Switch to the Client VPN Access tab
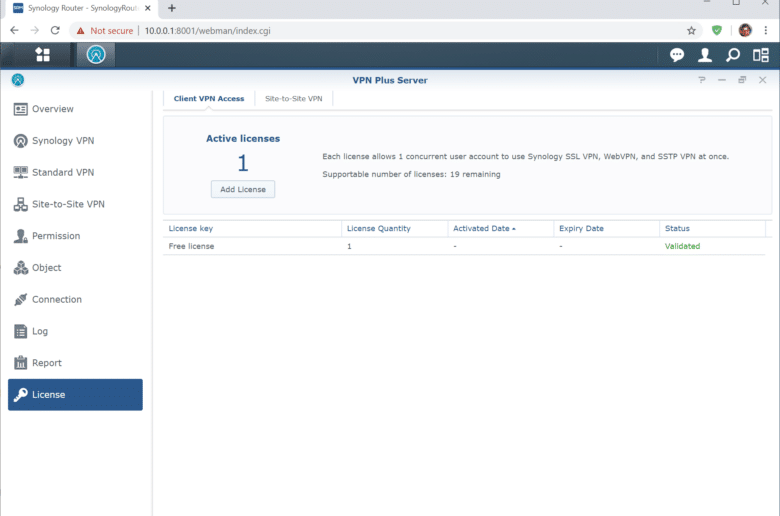780x516 pixels. pos(209,99)
